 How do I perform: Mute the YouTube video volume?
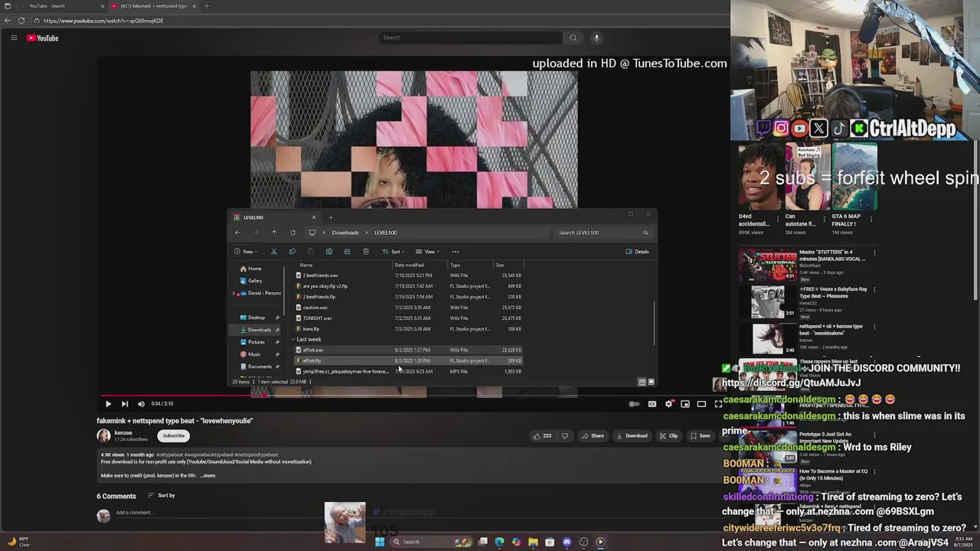point(141,404)
